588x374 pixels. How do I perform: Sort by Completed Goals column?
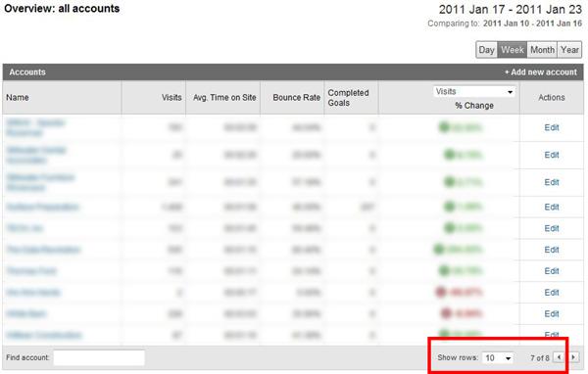(x=348, y=98)
